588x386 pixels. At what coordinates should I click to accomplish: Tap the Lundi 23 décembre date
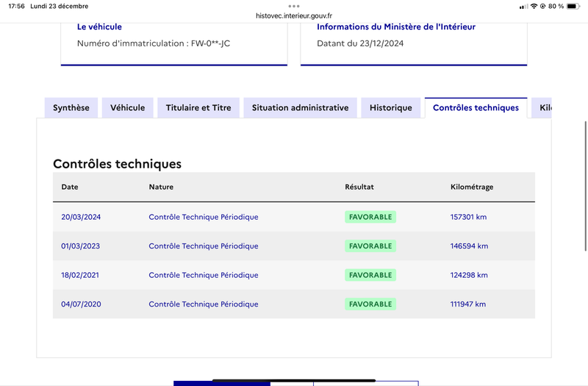pos(60,6)
